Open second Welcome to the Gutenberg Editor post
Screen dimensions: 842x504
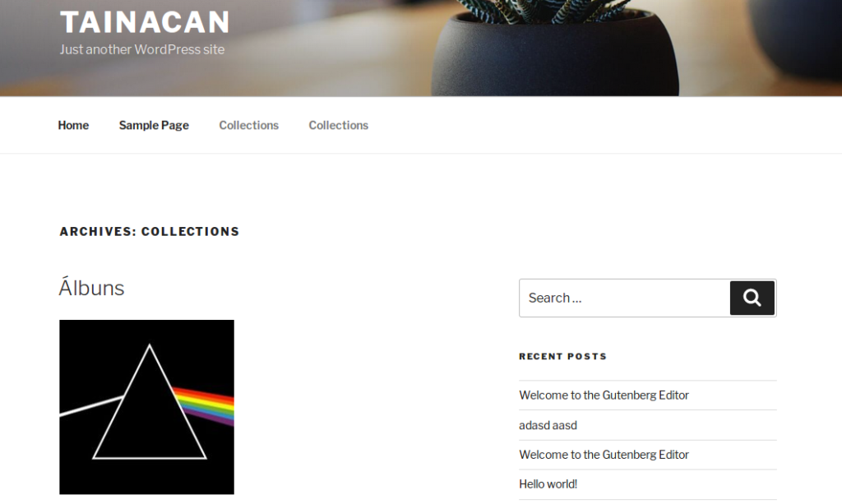pos(604,455)
